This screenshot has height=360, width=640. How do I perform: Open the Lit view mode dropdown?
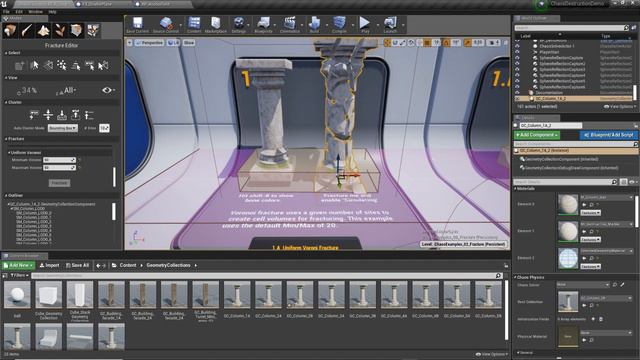point(173,42)
